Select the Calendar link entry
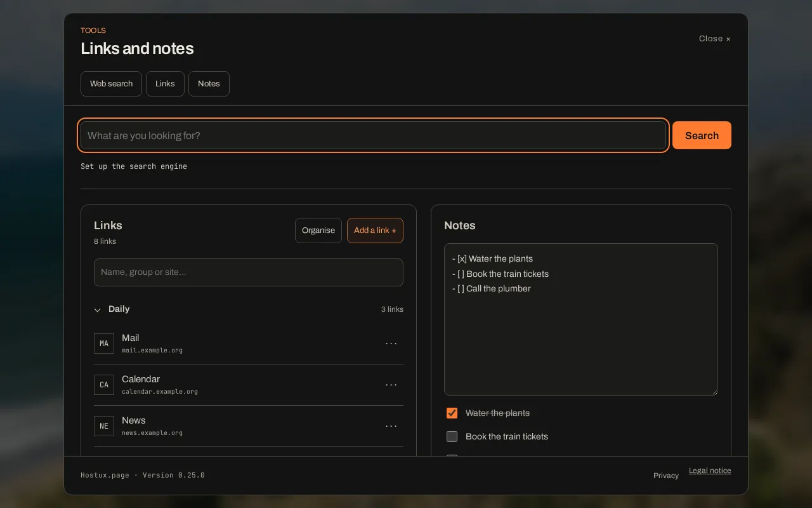This screenshot has width=812, height=508. pos(249,385)
